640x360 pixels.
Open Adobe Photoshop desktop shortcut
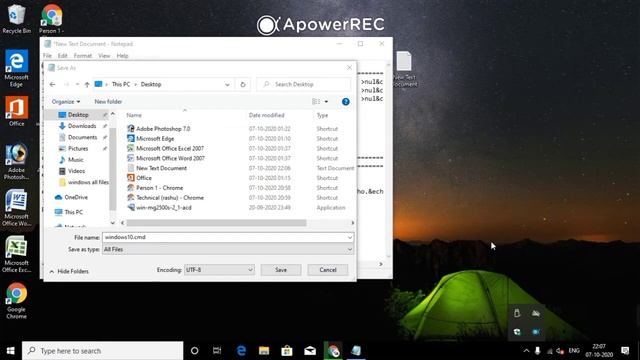(16, 161)
